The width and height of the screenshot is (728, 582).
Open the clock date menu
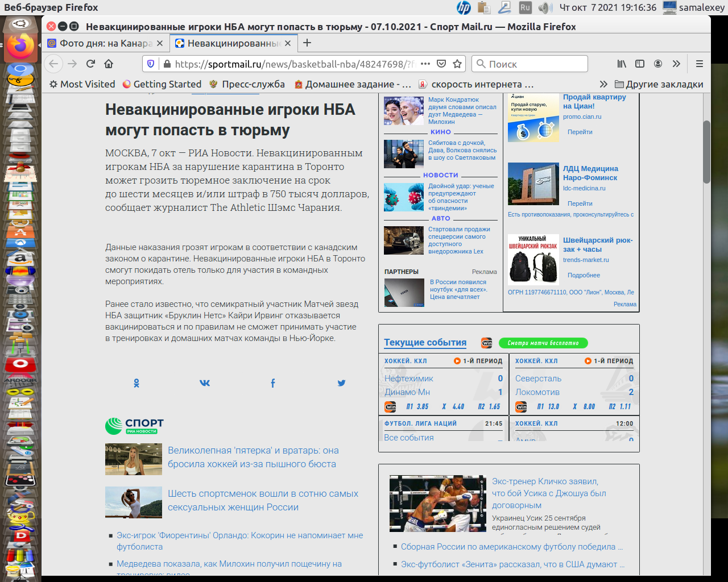[607, 7]
